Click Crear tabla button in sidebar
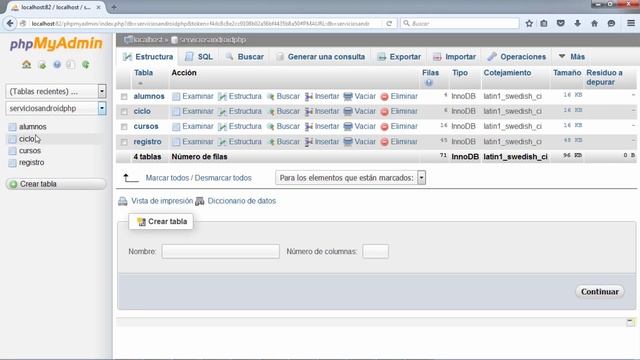Viewport: 640px width, 360px height. (56, 184)
